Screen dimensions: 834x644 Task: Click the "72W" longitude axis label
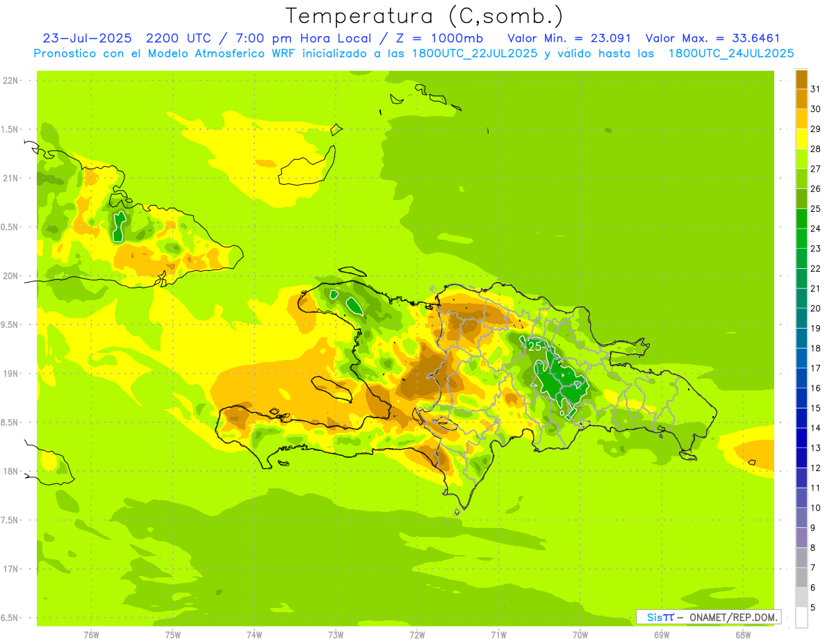tap(417, 635)
